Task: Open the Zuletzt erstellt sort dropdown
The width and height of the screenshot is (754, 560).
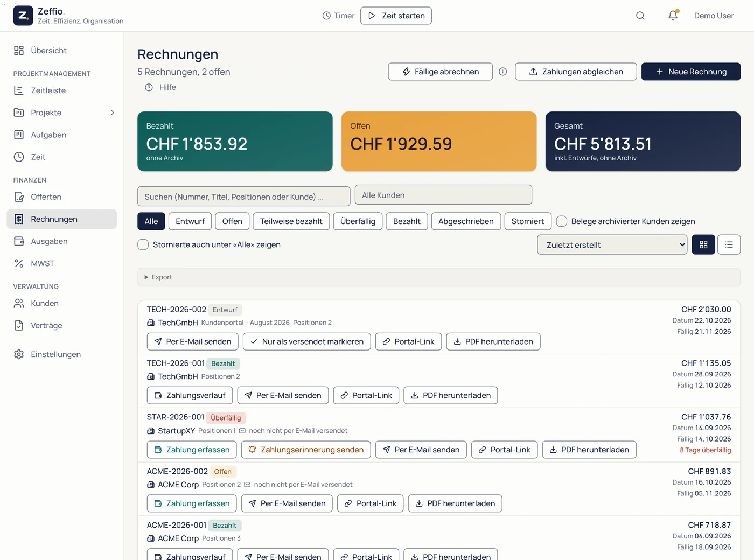Action: 612,244
